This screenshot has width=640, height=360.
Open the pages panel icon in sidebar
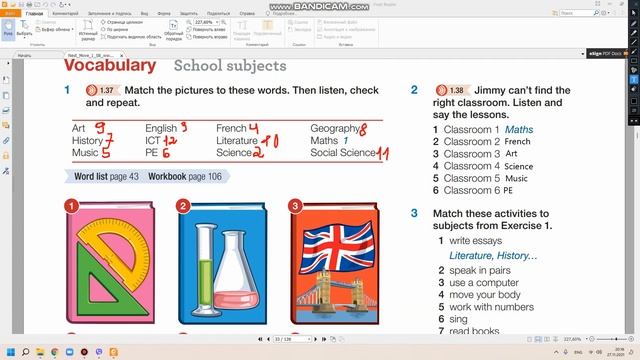[x=6, y=96]
